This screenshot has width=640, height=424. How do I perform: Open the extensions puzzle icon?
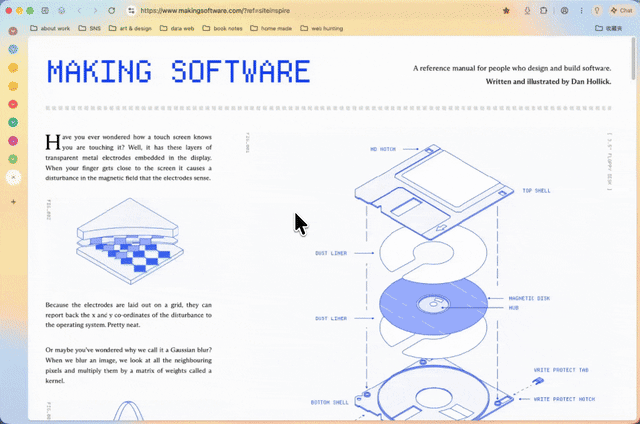click(x=543, y=11)
